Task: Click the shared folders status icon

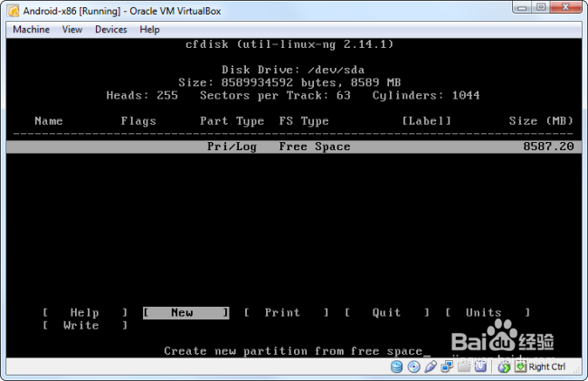Action: (463, 367)
